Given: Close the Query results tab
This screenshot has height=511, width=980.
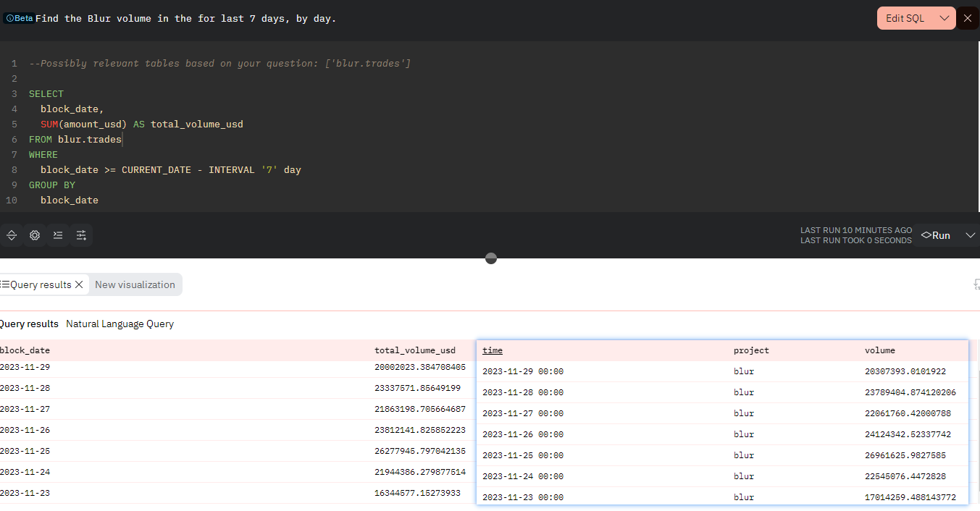Looking at the screenshot, I should (79, 284).
